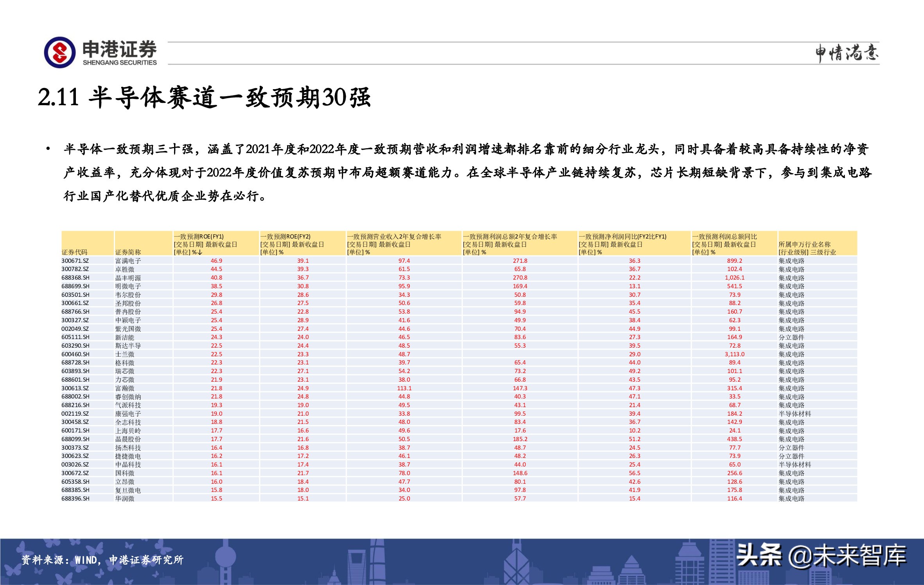Screen dimensions: 924x585
Task: Select stock code 300671.SZ
Action: point(75,261)
